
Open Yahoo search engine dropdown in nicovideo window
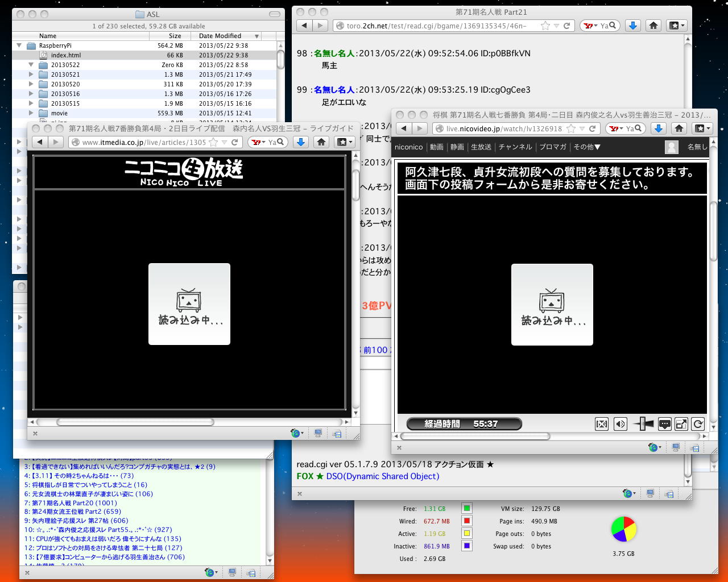click(615, 128)
